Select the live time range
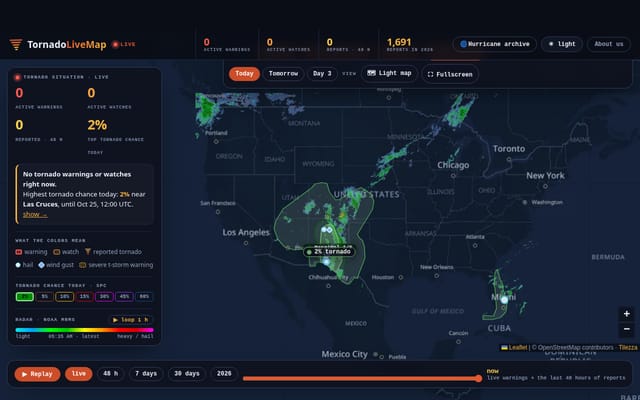This screenshot has width=640, height=400. click(x=79, y=374)
